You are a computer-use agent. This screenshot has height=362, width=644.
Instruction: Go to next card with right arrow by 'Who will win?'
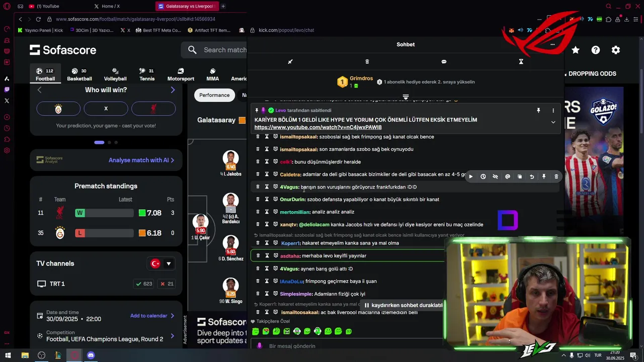coord(173,90)
